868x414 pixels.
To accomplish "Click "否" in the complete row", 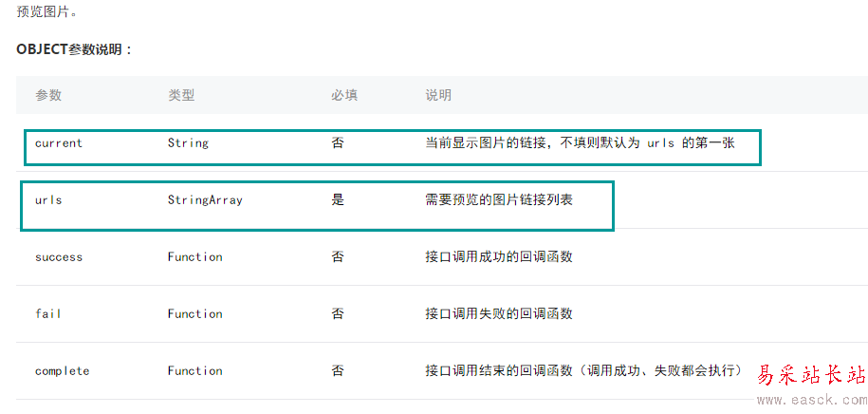I will pyautogui.click(x=338, y=371).
